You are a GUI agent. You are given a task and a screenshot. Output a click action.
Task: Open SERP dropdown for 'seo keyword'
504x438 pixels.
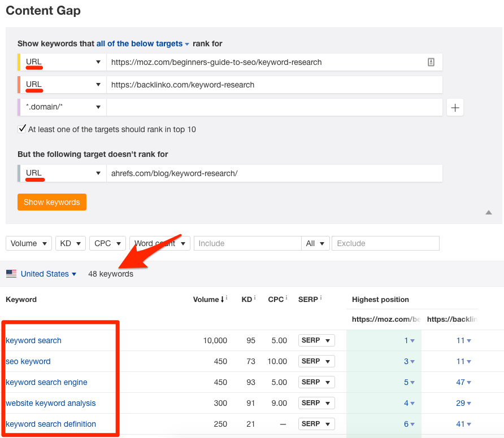[x=316, y=361]
